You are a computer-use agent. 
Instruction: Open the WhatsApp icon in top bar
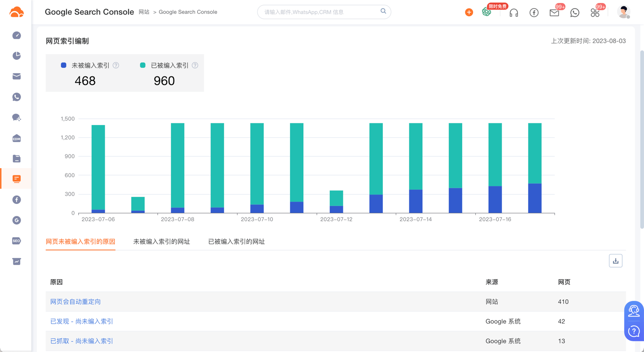(575, 13)
